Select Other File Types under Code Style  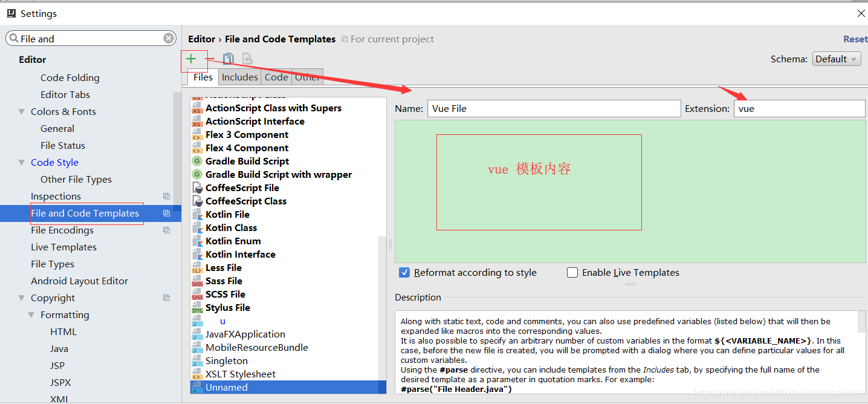point(76,179)
